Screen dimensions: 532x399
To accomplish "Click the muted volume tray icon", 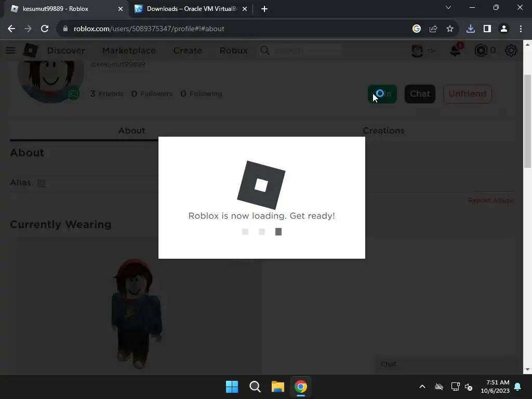I will [469, 387].
